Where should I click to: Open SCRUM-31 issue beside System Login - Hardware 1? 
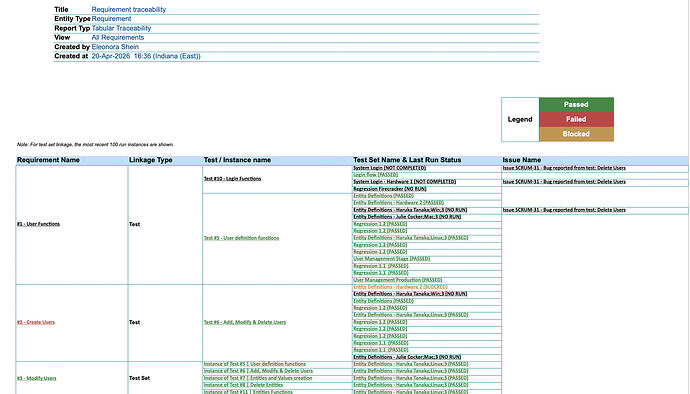(x=564, y=182)
